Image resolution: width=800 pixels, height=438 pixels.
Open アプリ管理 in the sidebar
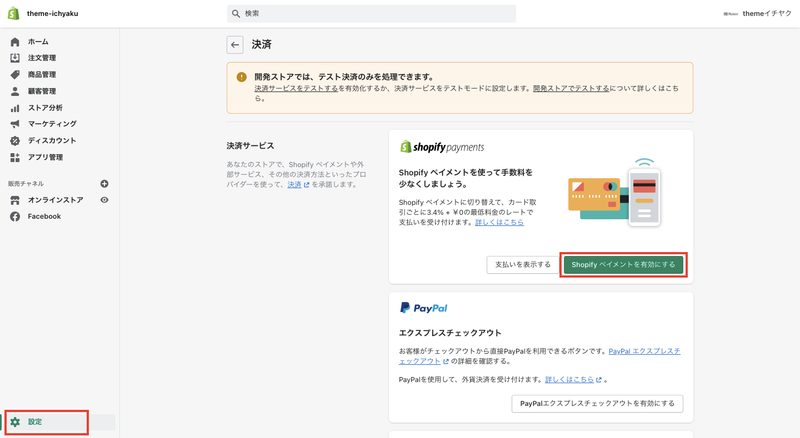pyautogui.click(x=45, y=157)
